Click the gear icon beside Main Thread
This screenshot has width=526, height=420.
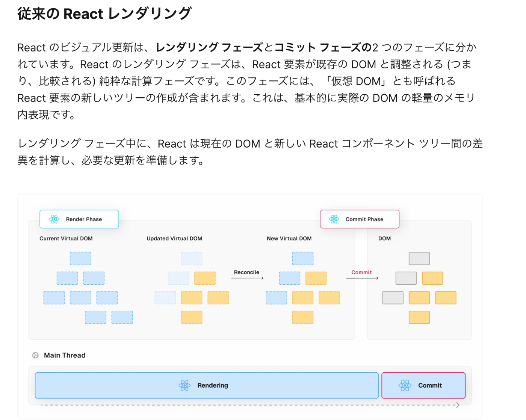[35, 355]
